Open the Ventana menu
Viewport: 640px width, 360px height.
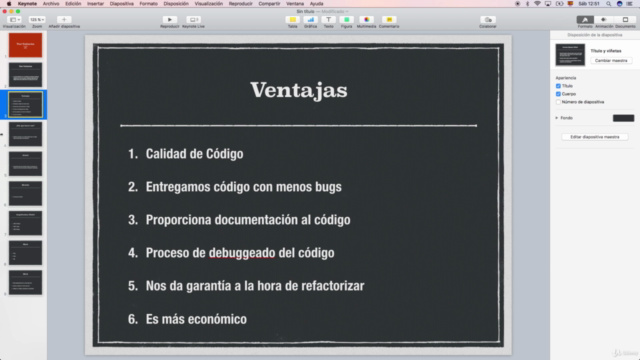click(295, 4)
